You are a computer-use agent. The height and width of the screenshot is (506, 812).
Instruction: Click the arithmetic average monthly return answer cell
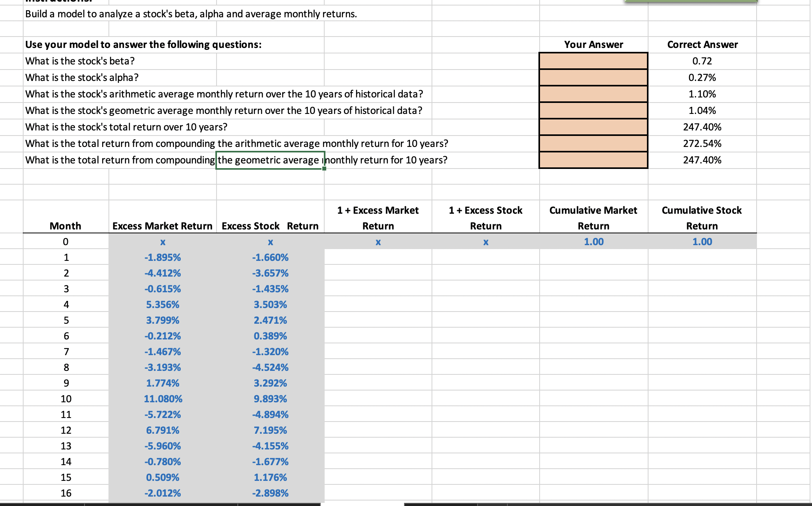click(593, 94)
